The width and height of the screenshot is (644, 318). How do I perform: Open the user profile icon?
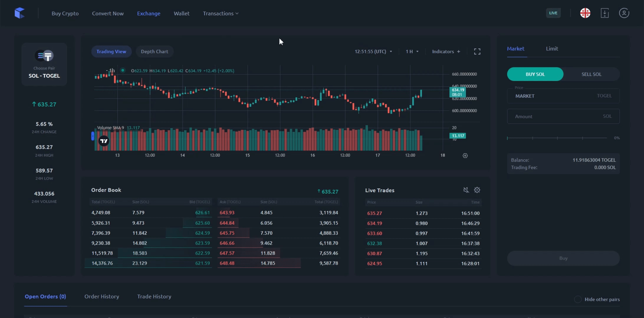point(624,13)
